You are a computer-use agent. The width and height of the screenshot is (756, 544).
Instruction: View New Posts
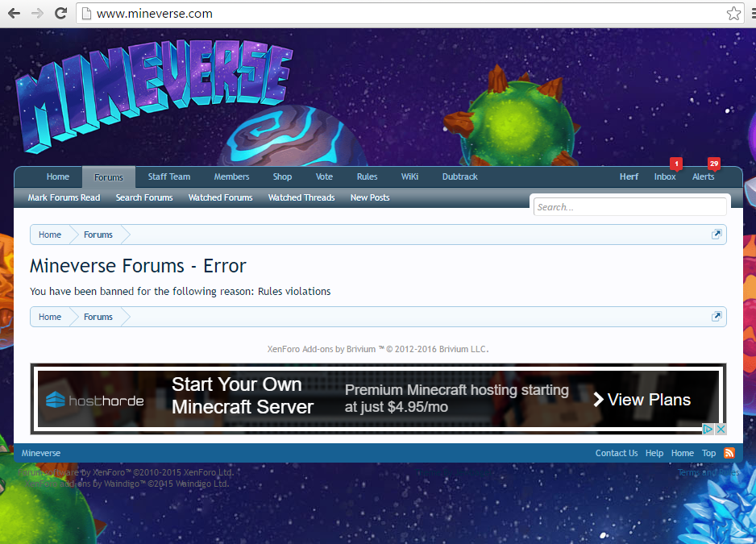pos(370,197)
